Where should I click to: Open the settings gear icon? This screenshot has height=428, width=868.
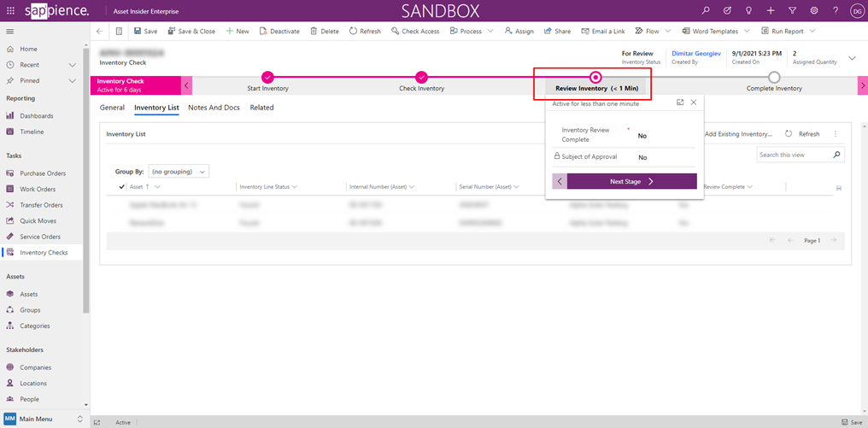(813, 10)
